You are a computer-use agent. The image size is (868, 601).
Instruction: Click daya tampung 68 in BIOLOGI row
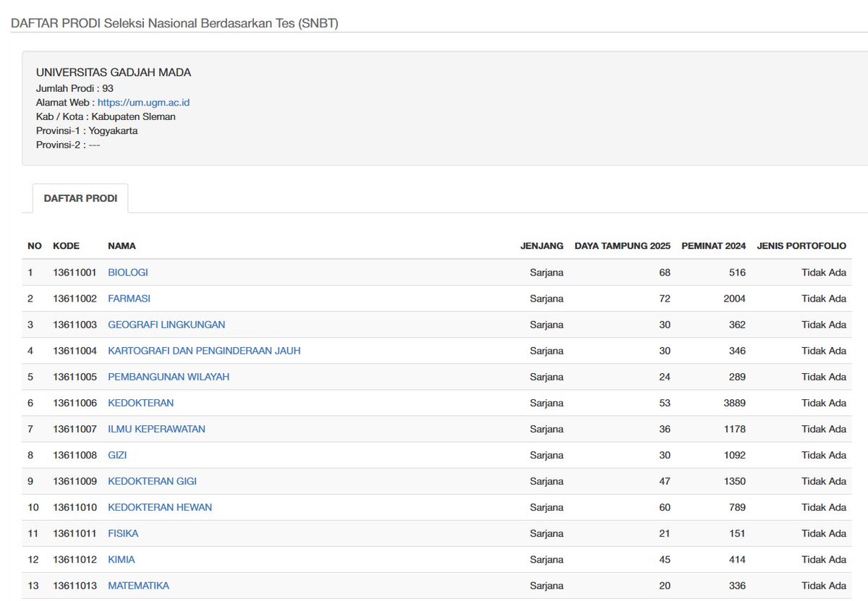click(665, 273)
